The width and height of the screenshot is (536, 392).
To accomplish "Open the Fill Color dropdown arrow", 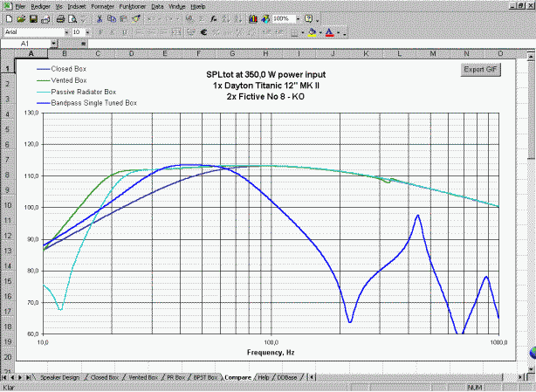I will [x=320, y=33].
